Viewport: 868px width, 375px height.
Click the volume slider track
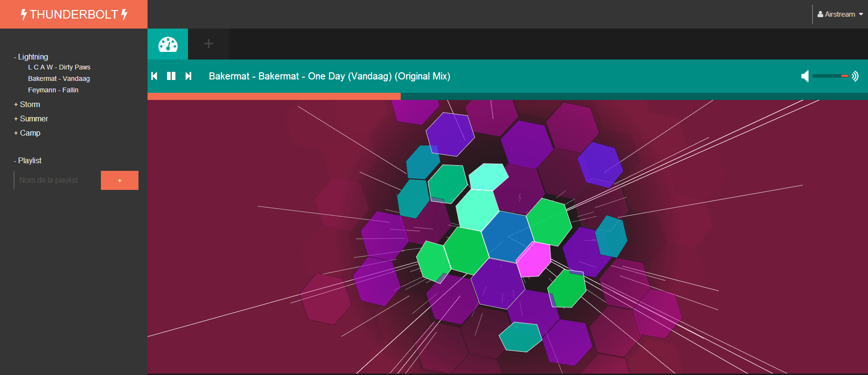tap(830, 76)
